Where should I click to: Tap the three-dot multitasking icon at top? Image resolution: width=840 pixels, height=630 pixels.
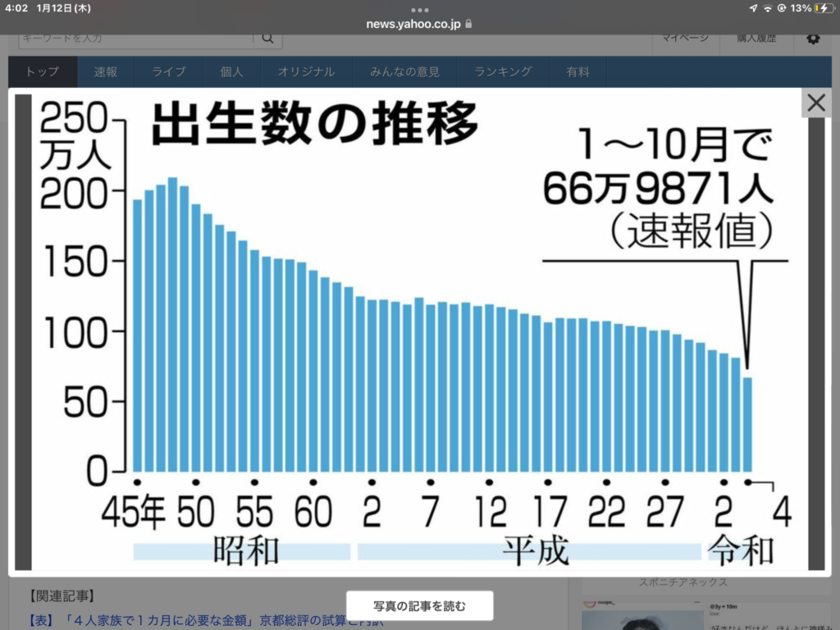(420, 10)
